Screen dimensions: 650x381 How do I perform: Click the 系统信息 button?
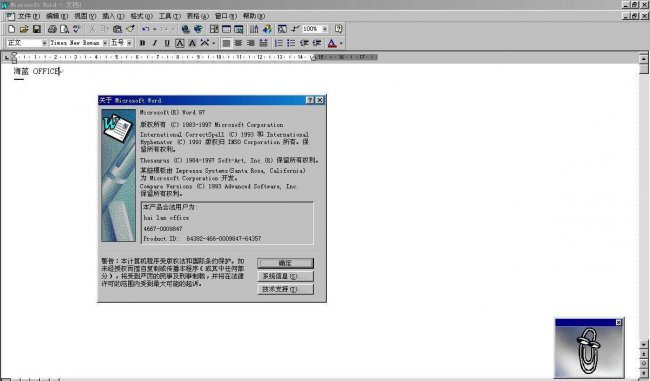285,276
